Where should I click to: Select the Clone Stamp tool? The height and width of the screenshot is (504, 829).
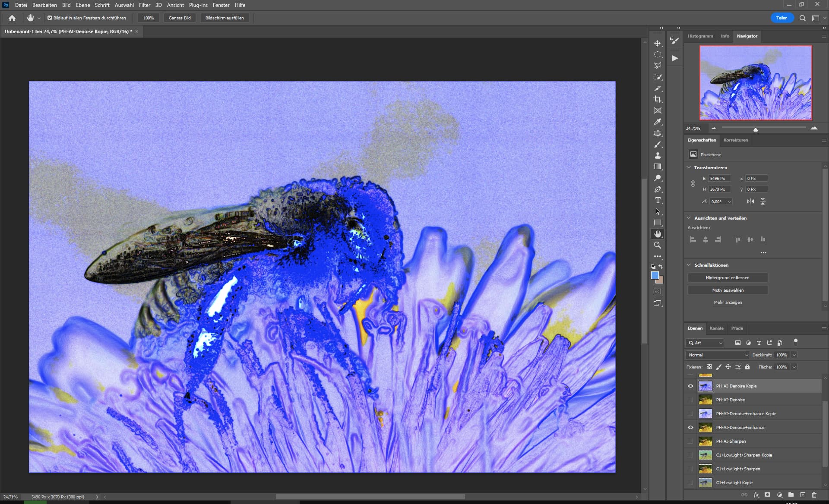tap(657, 155)
